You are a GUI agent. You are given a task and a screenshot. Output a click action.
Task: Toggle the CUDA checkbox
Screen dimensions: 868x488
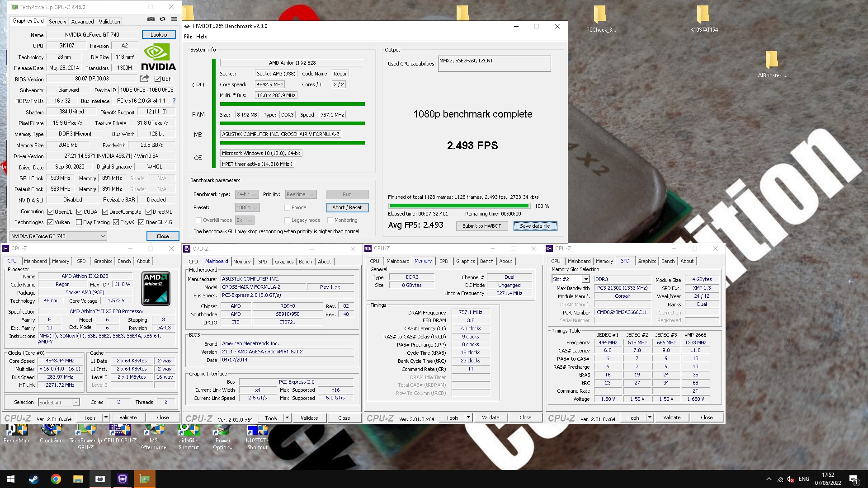pyautogui.click(x=80, y=212)
